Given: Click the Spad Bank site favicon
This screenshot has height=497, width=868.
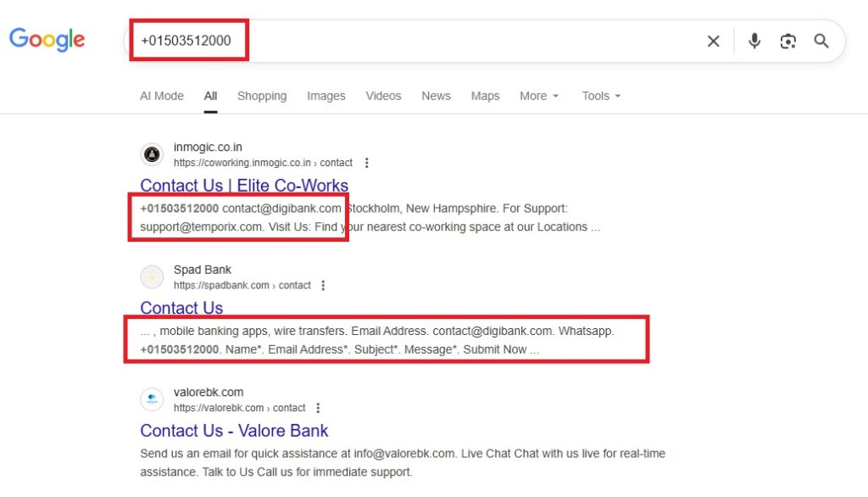Looking at the screenshot, I should coord(152,277).
